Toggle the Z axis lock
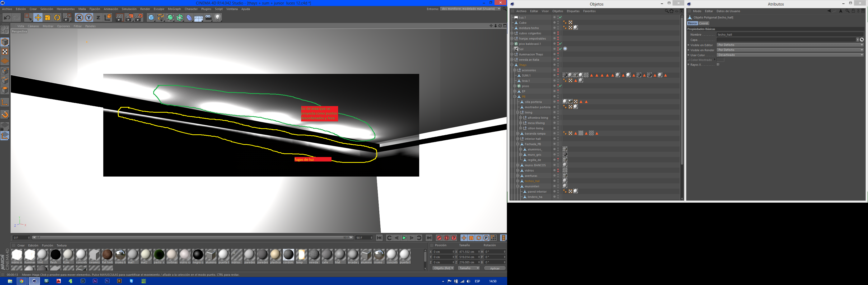868x285 pixels. [x=98, y=17]
